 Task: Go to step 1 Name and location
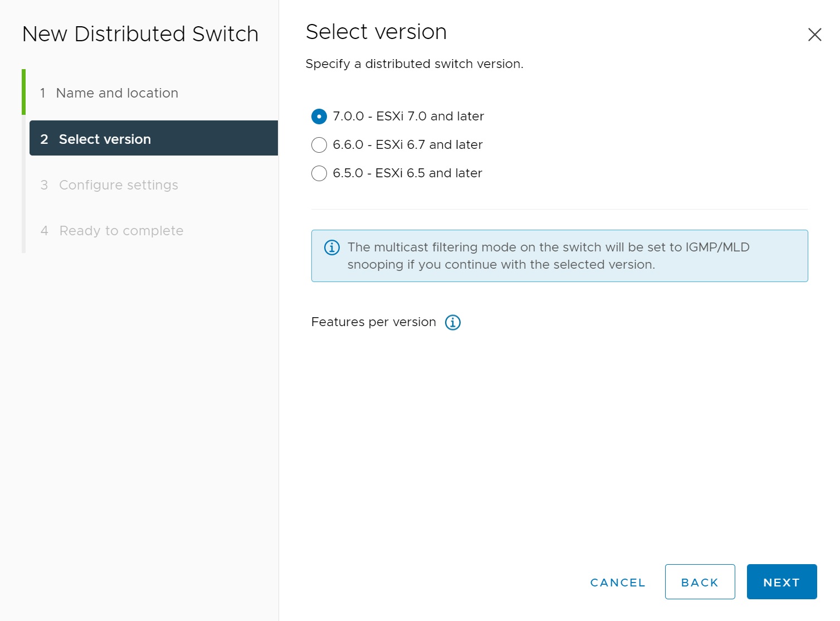pyautogui.click(x=117, y=93)
